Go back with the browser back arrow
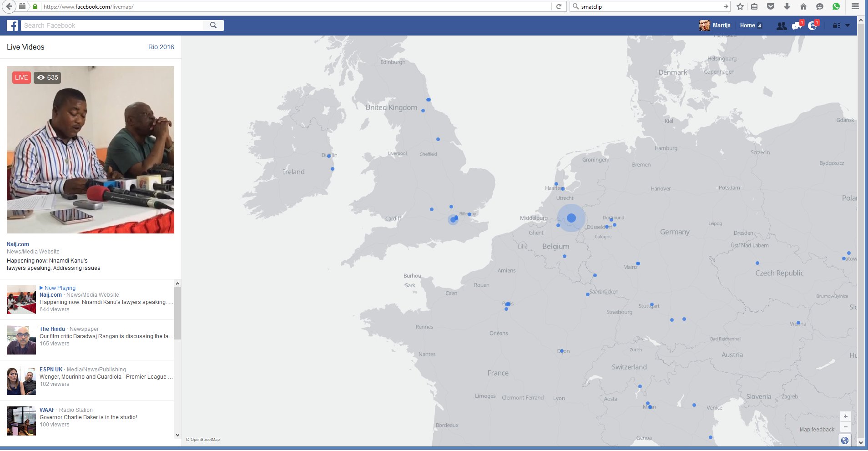Viewport: 868px width, 451px height. 9,6
